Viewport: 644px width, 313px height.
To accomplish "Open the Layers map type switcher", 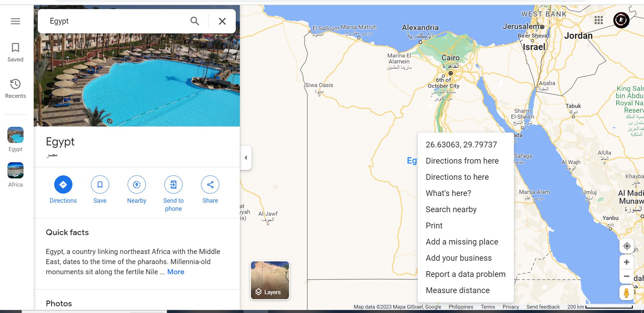I will (270, 280).
